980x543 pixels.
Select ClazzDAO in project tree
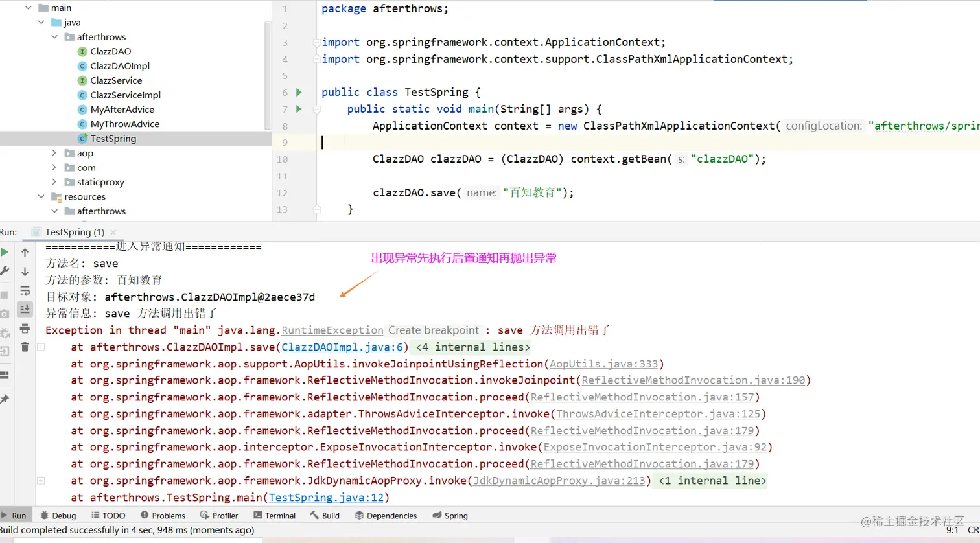[111, 51]
